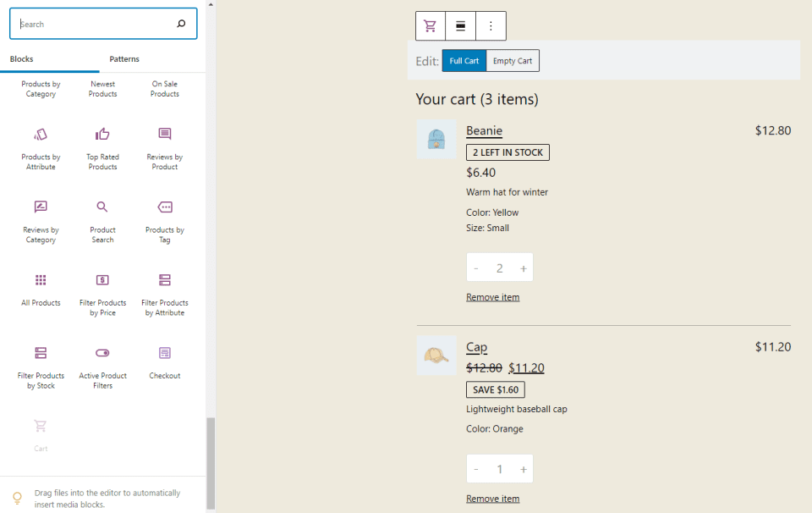Add the Active Product Filters block
This screenshot has width=812, height=513.
[102, 365]
